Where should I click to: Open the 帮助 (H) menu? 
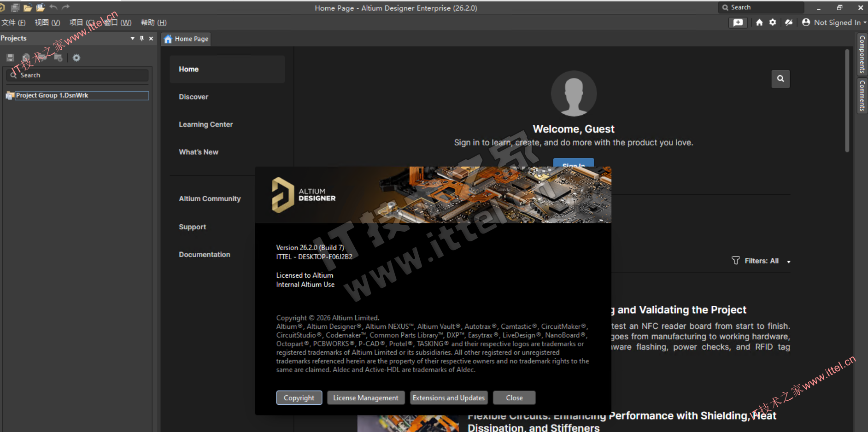153,23
